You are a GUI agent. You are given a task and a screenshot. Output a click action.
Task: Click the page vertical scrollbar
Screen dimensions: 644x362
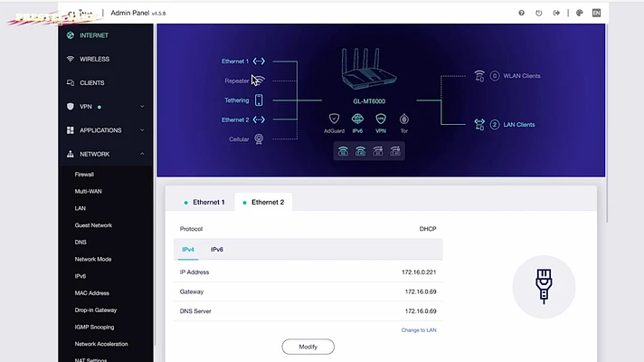pos(608,123)
